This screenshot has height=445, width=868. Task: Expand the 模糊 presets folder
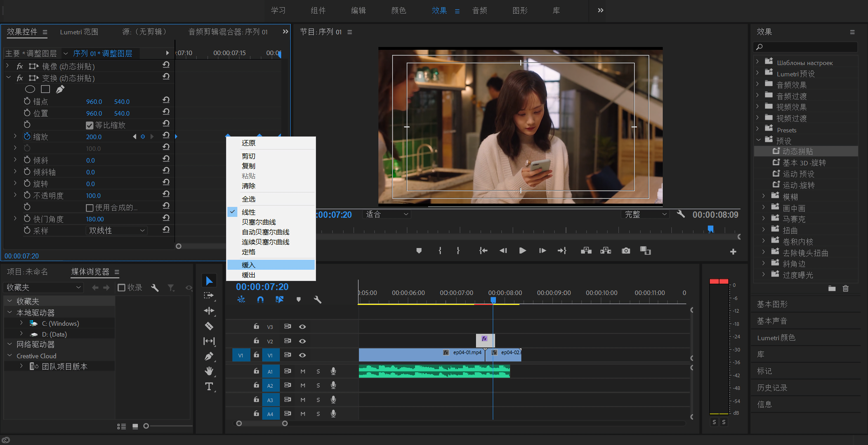pos(764,196)
